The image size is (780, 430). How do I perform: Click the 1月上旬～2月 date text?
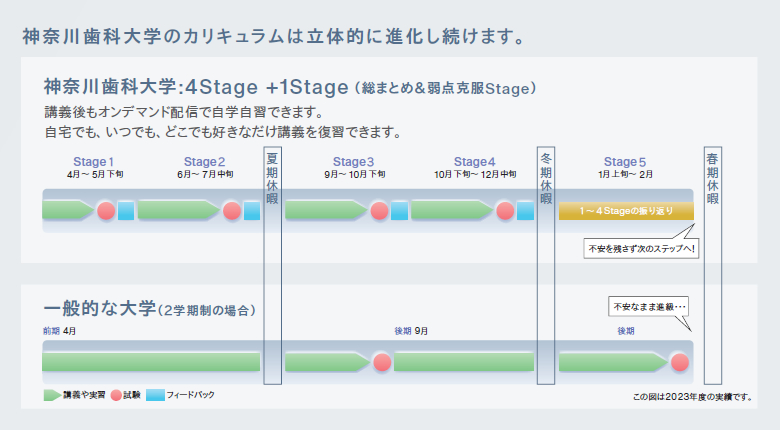pos(625,175)
